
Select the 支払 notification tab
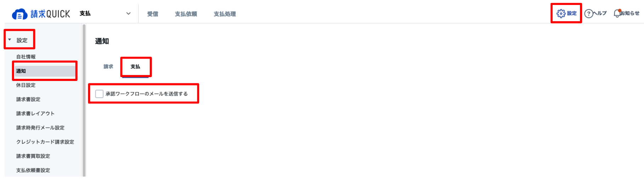click(135, 66)
